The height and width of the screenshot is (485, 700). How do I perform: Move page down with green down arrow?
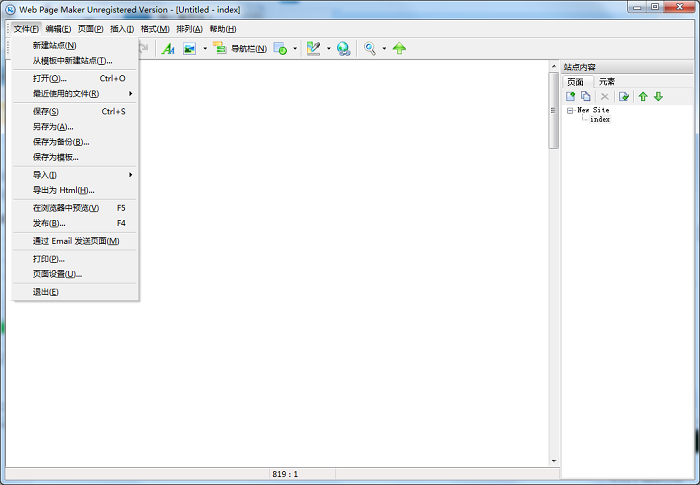click(x=658, y=96)
